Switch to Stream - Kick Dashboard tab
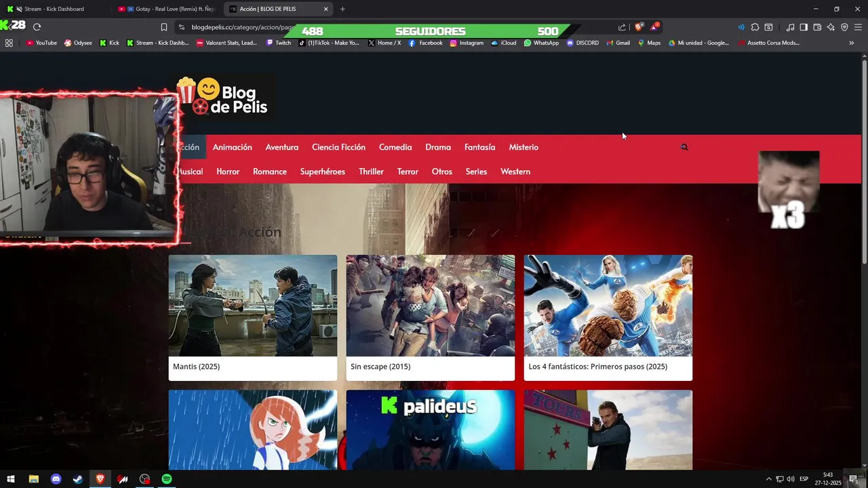 pos(54,9)
